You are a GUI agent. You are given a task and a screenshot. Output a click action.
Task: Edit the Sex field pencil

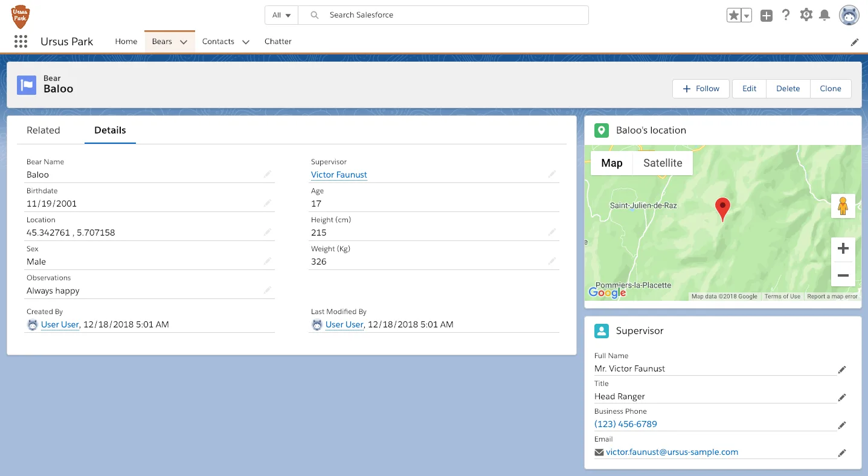(268, 261)
